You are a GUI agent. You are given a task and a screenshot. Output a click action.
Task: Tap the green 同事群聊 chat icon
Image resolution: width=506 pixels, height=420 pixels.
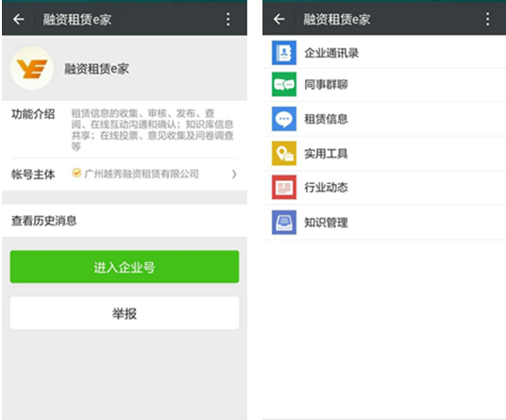pyautogui.click(x=284, y=85)
